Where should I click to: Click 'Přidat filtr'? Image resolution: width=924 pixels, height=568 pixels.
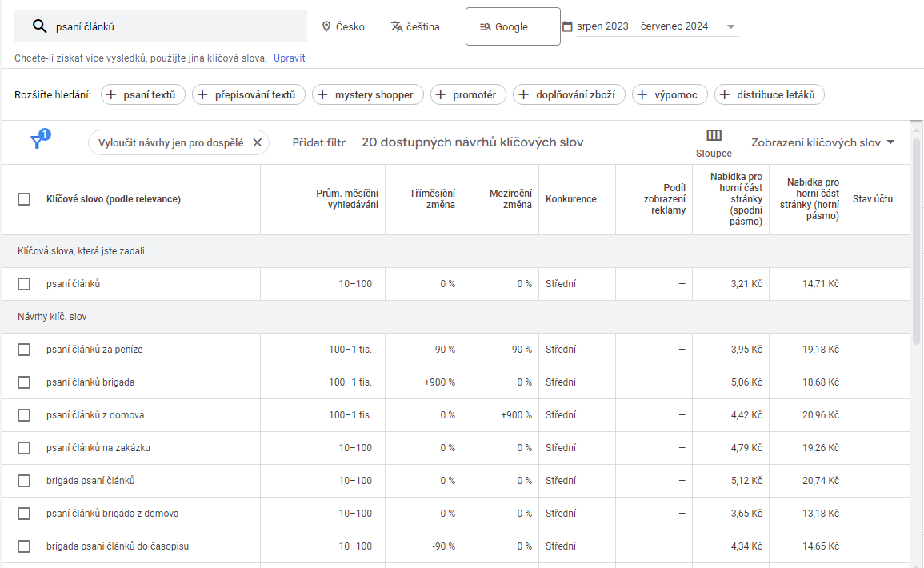(319, 142)
